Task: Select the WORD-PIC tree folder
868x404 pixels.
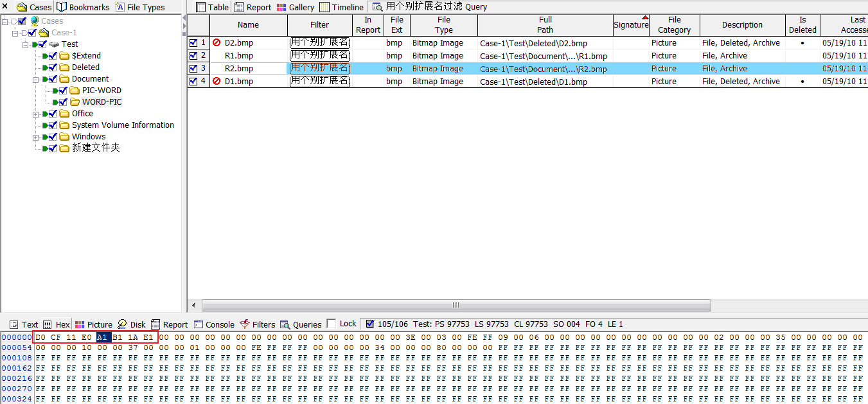Action: 102,102
